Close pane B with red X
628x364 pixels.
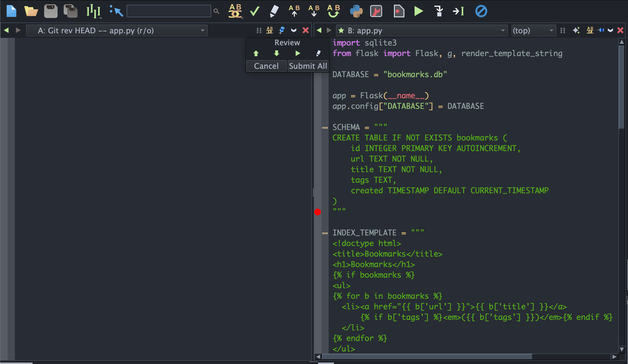(x=620, y=30)
